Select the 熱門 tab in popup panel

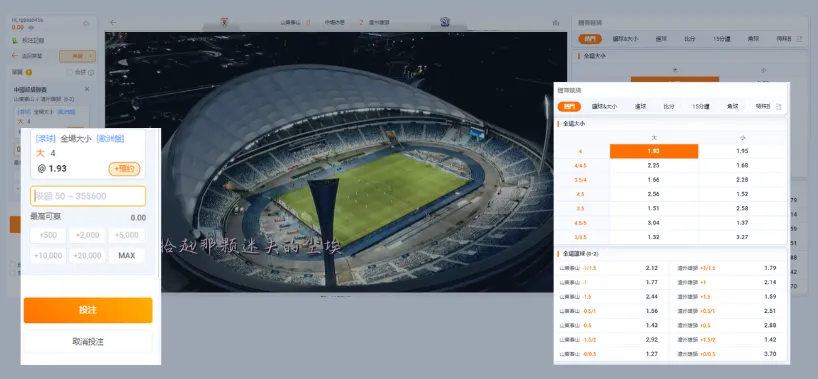(569, 106)
